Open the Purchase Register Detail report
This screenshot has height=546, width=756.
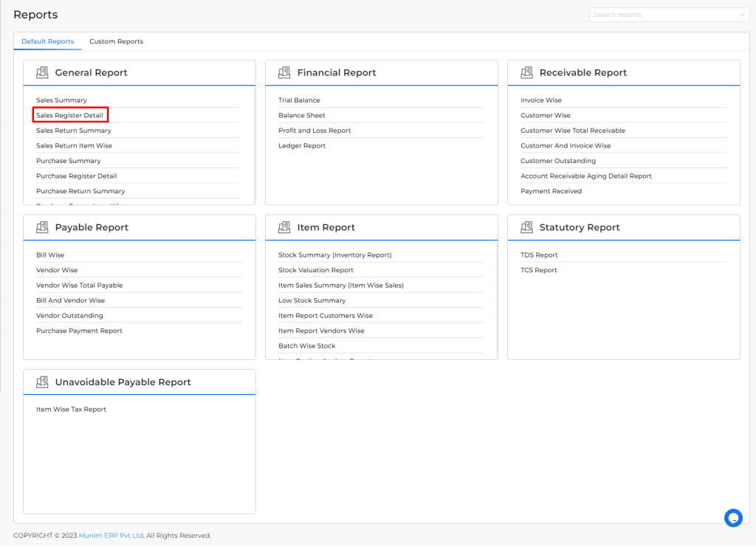(77, 176)
